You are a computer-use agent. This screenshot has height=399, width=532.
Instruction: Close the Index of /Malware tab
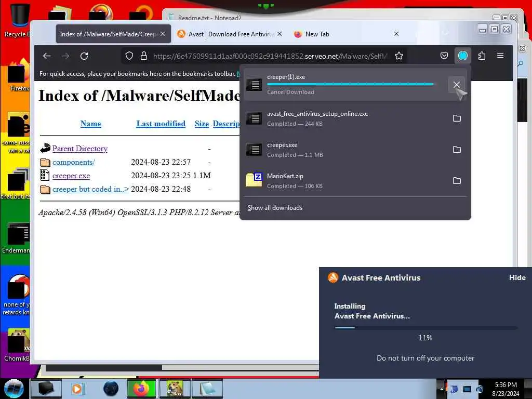point(163,34)
